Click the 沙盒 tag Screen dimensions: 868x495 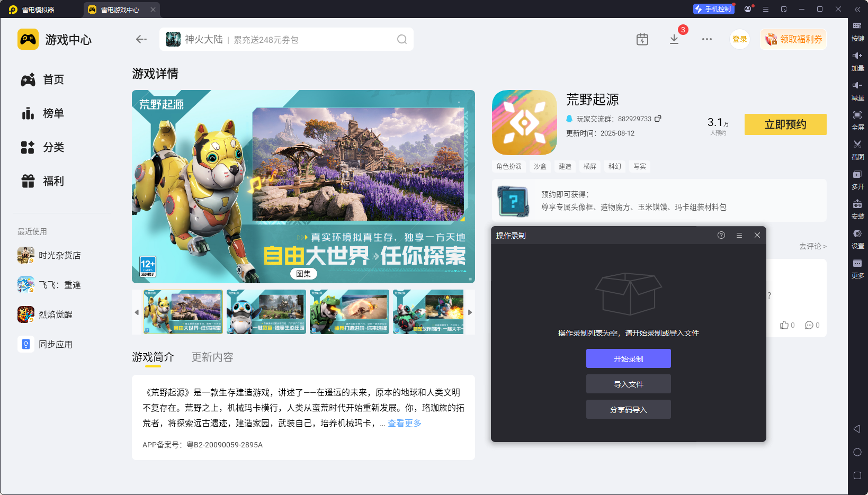[540, 166]
